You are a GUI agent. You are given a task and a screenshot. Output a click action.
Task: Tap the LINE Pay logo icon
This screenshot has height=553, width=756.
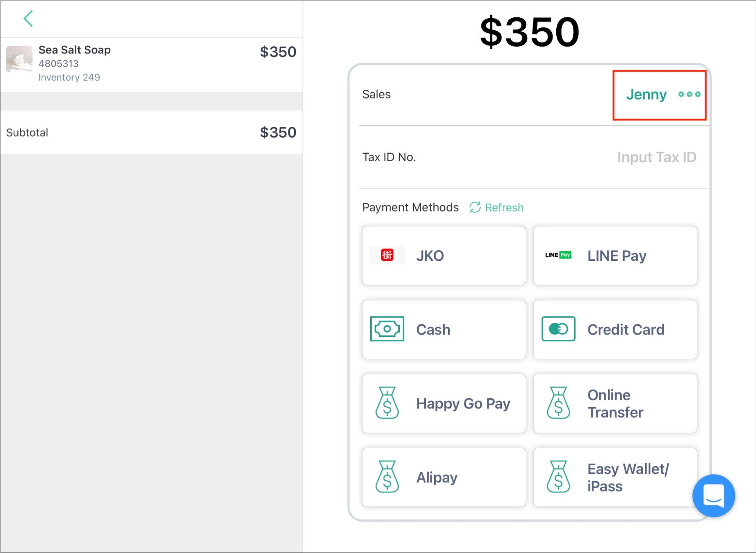[x=558, y=255]
